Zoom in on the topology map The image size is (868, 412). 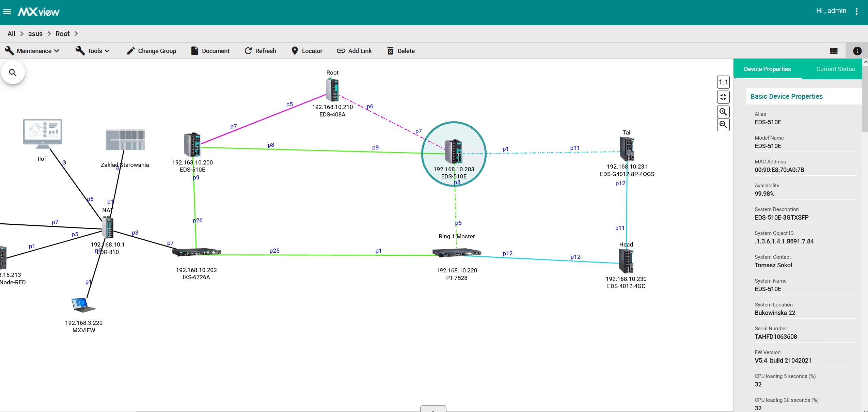tap(723, 112)
